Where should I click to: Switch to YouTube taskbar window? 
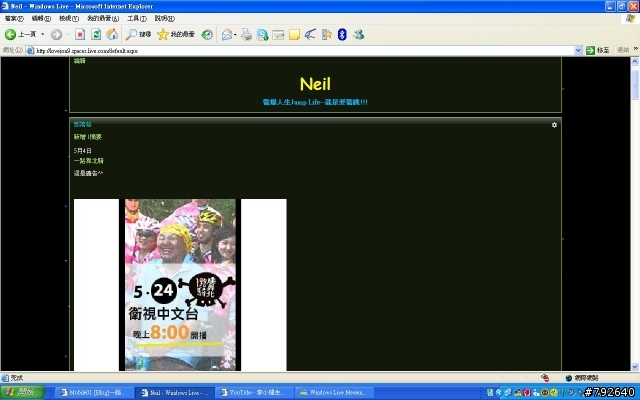(254, 393)
